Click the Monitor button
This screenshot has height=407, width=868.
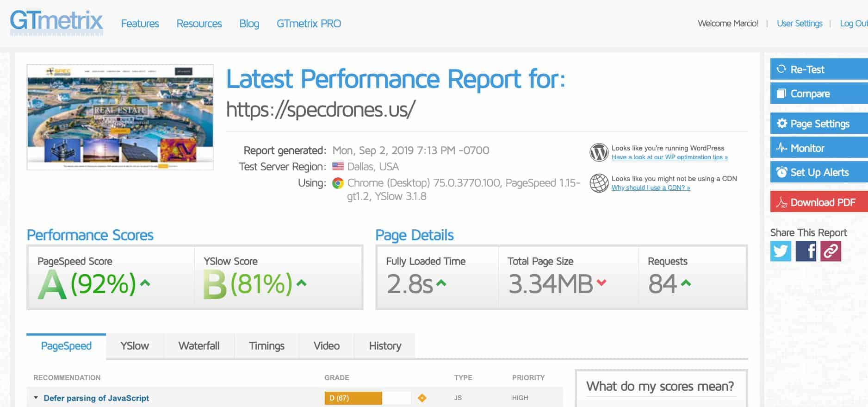[819, 148]
